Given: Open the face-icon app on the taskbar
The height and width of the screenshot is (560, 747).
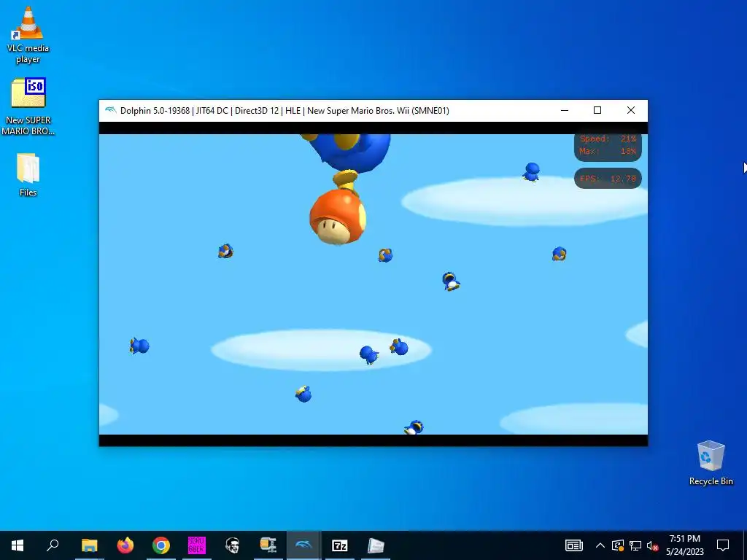Looking at the screenshot, I should point(233,545).
